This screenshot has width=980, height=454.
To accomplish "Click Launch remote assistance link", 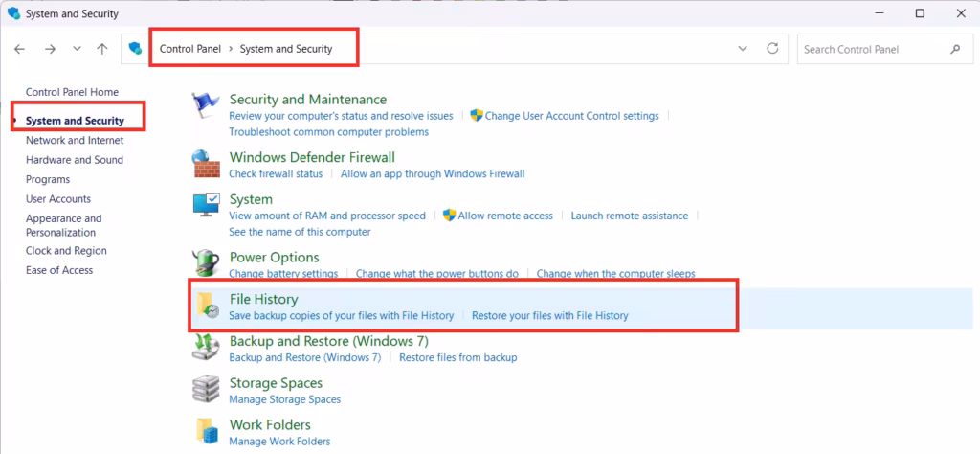I will tap(630, 216).
